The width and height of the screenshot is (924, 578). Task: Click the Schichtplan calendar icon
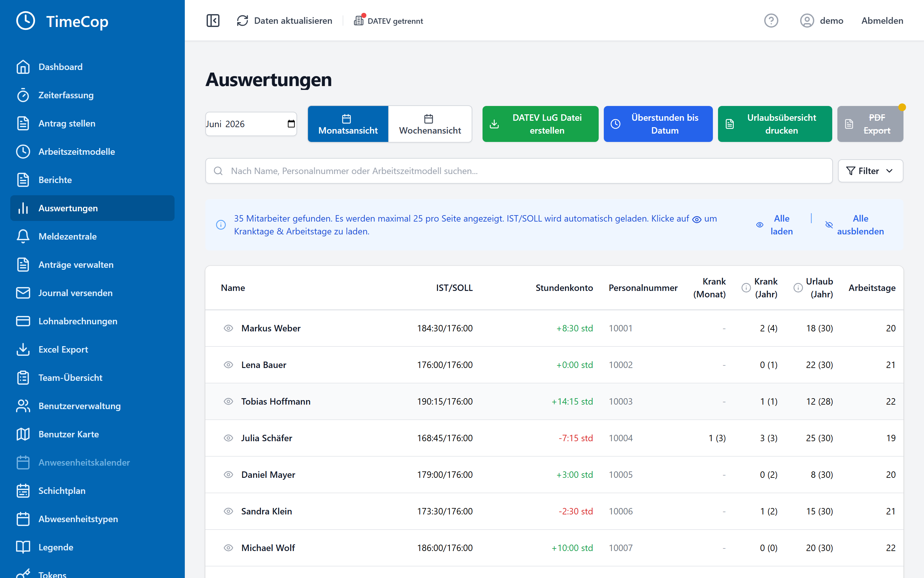tap(23, 491)
